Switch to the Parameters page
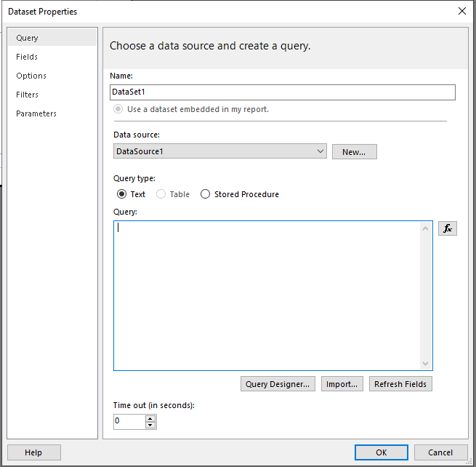Screen dimensions: 476x467 [x=52, y=113]
